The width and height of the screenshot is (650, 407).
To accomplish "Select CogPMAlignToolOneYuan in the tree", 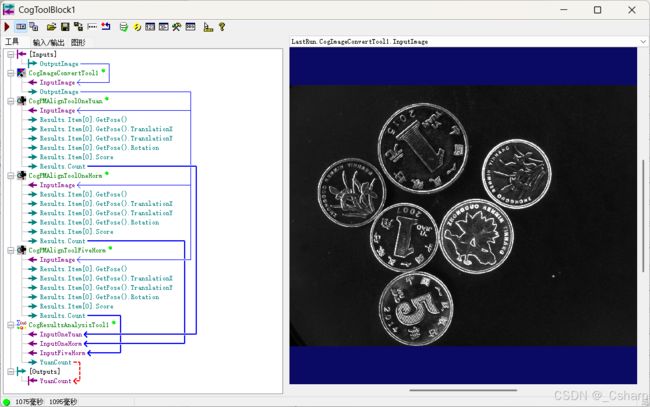I will coord(65,101).
